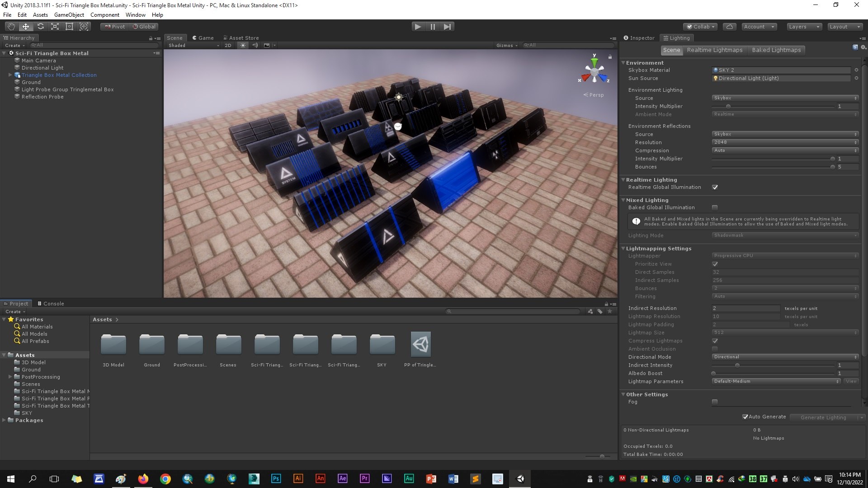868x488 pixels.
Task: Open the Layers dropdown
Action: (x=803, y=27)
